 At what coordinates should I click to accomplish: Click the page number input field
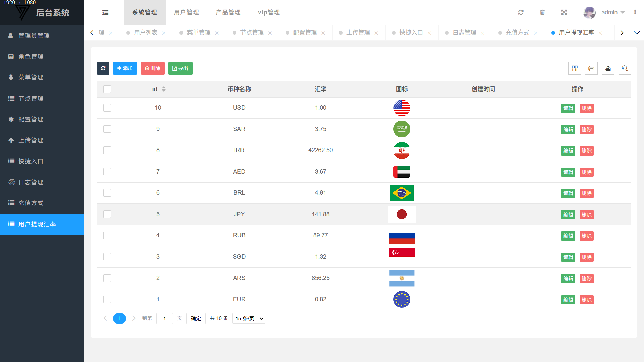click(164, 318)
